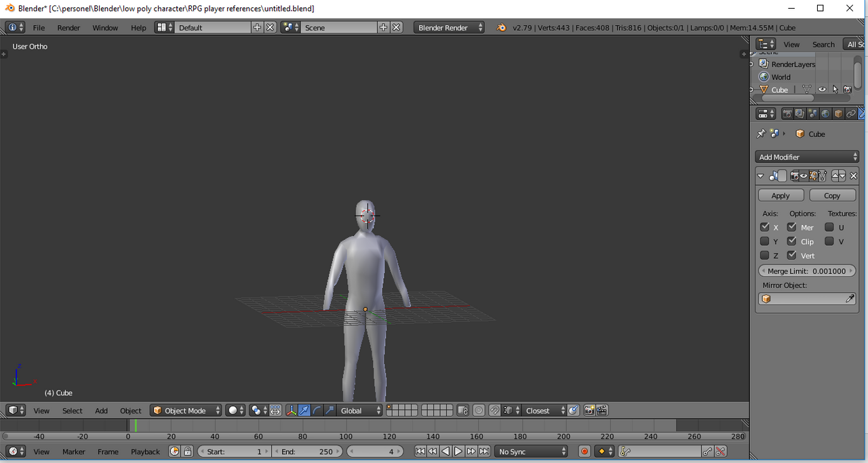
Task: Open the File menu
Action: click(39, 28)
